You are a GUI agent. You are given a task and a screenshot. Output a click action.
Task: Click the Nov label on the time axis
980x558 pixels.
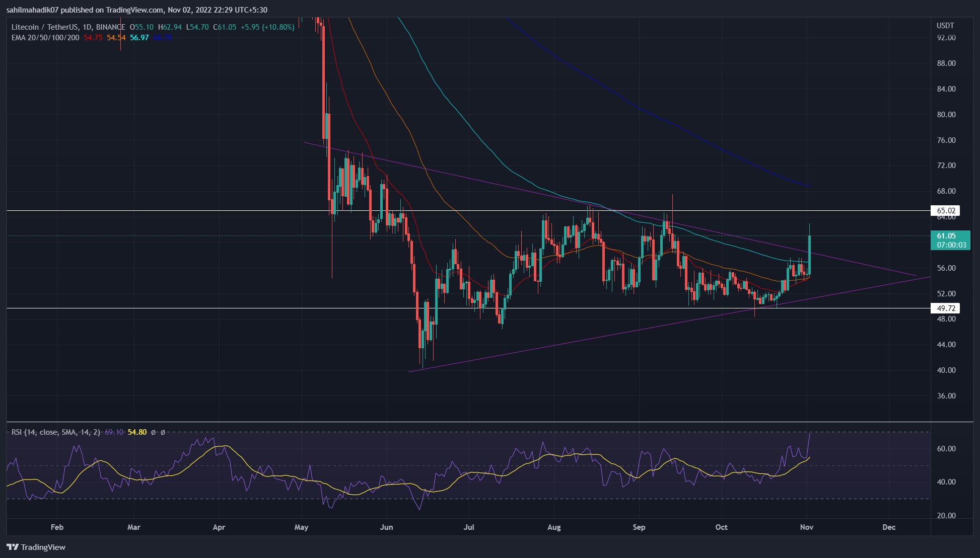807,527
